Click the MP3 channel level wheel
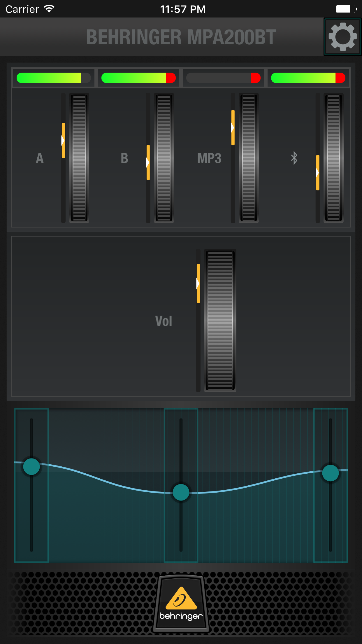Viewport: 362px width, 644px height. pos(249,158)
